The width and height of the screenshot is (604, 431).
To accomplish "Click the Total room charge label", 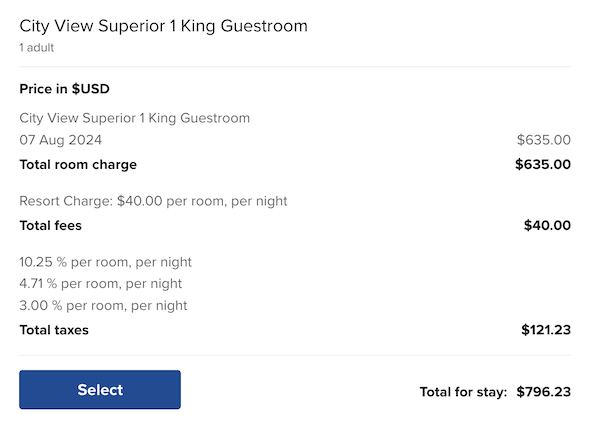I will [x=78, y=164].
